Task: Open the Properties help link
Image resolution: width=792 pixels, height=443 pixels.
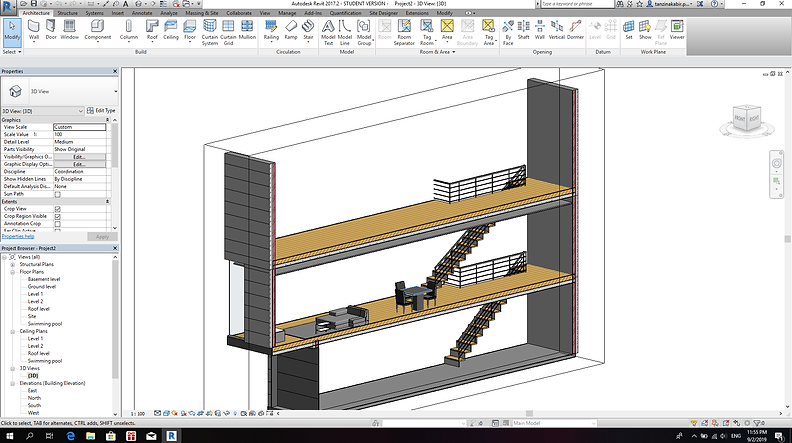Action: [18, 236]
